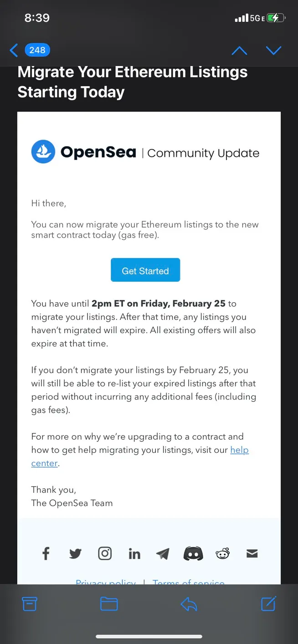Tap the envelope mail icon in footer
Screen dimensions: 298x644
coord(252,553)
